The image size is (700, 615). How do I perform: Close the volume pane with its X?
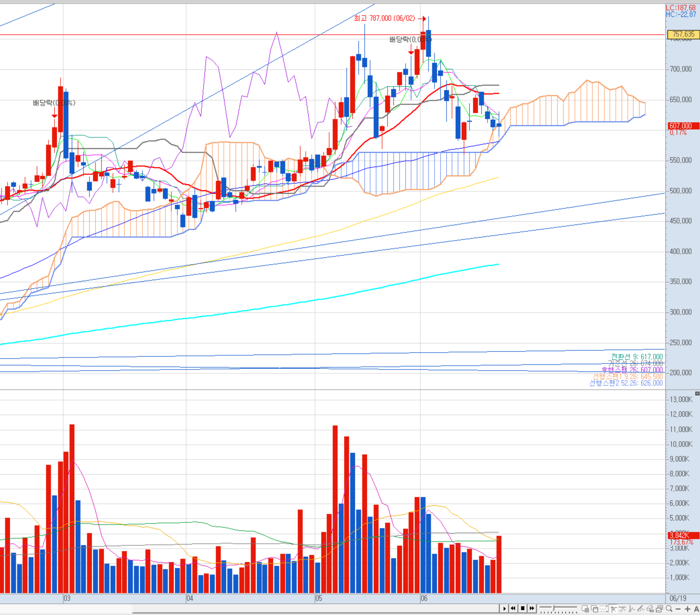[x=697, y=394]
